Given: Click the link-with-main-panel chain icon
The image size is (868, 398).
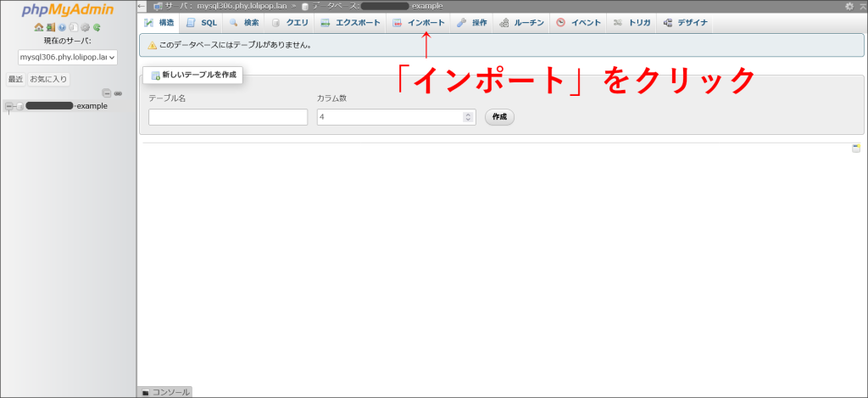Looking at the screenshot, I should [118, 93].
